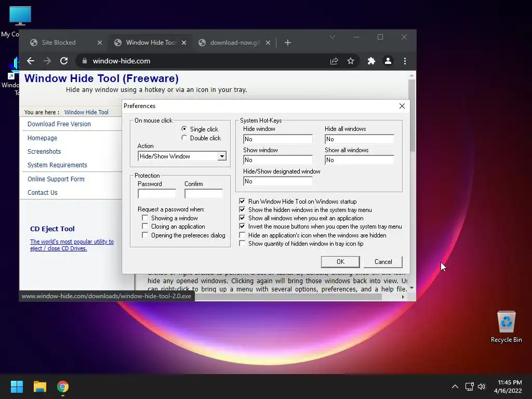
Task: Open the System Requirements link
Action: (57, 165)
